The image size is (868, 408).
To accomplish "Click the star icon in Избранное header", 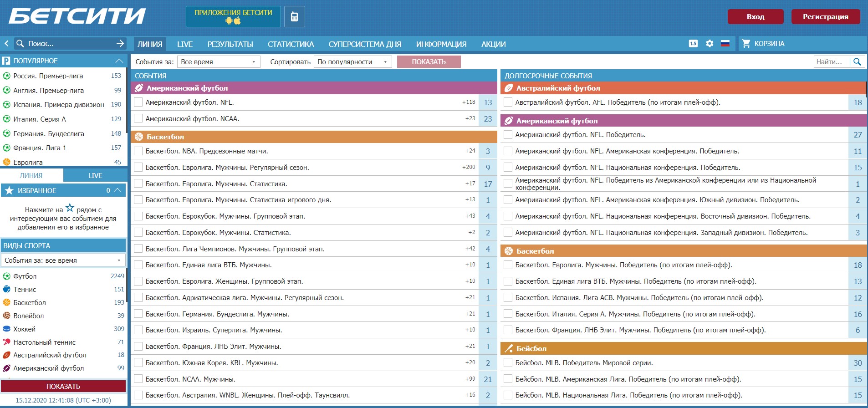I will [10, 190].
